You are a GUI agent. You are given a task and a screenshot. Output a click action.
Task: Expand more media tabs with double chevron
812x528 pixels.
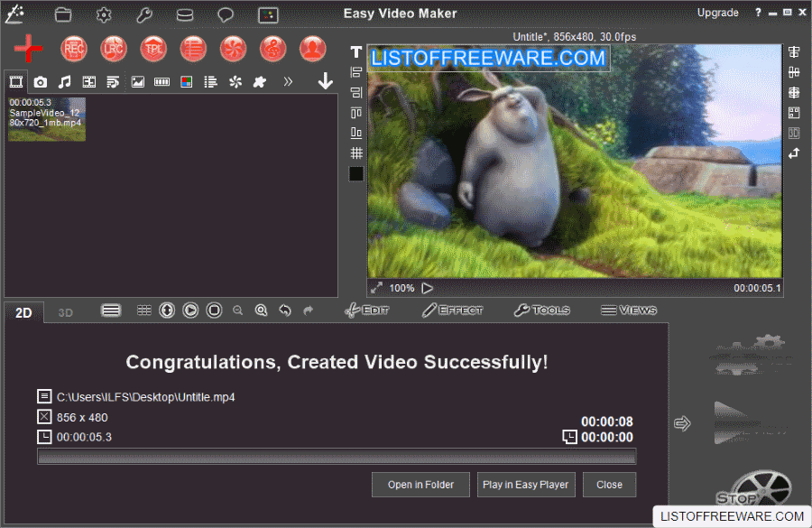click(288, 81)
